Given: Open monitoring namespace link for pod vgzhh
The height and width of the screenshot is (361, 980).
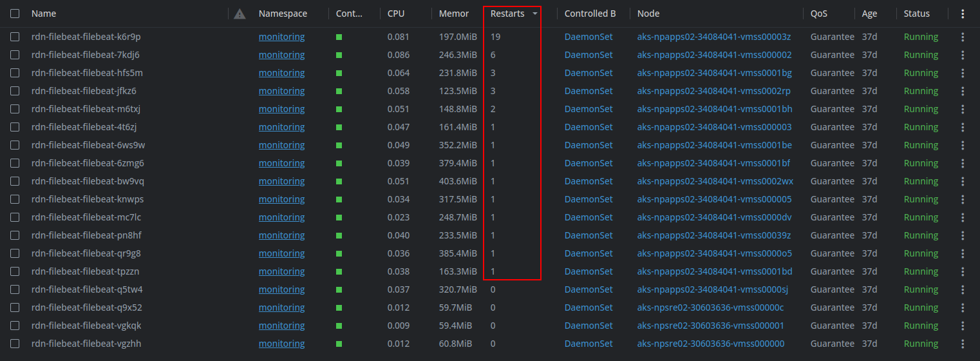Looking at the screenshot, I should tap(281, 344).
